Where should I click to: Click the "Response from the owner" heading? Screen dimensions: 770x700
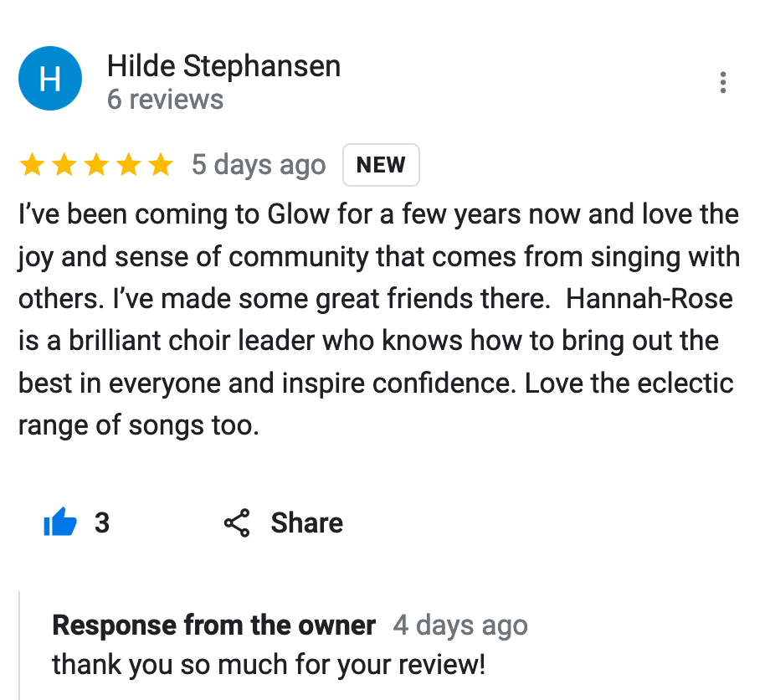click(x=213, y=625)
